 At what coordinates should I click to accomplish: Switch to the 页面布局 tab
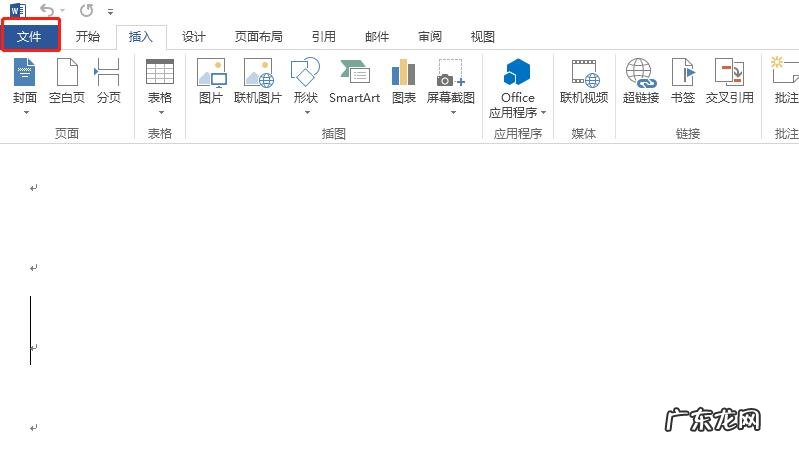258,37
